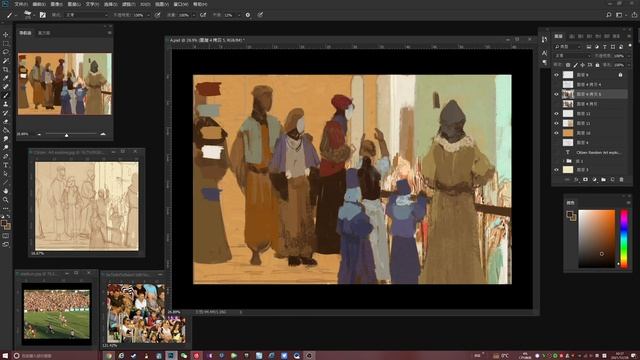This screenshot has height=360, width=640.
Task: Select the Hand tool
Action: tap(6, 191)
